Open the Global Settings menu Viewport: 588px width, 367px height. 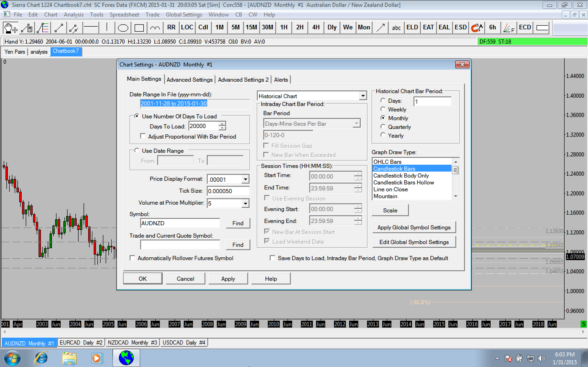coord(184,14)
